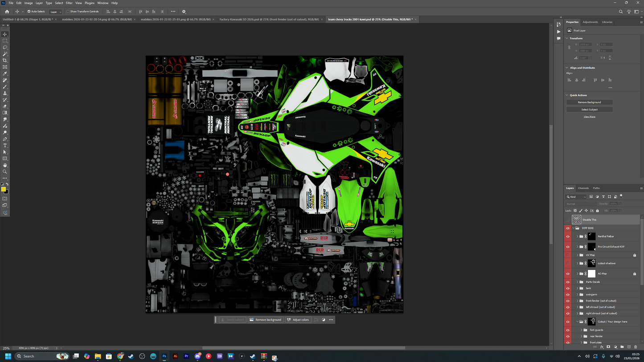Click the Adjust colors button
The height and width of the screenshot is (362, 644).
tap(298, 320)
